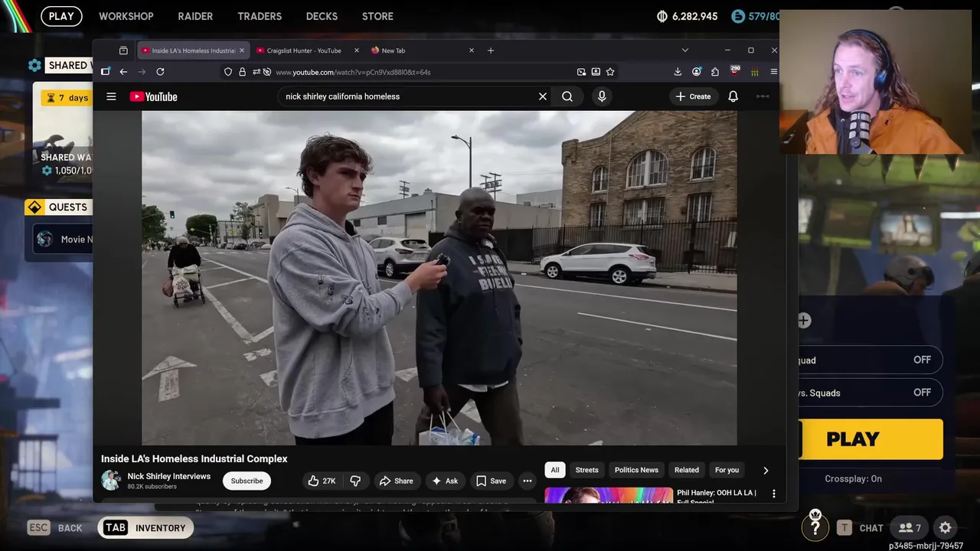Open the browser sidebar toggle
The width and height of the screenshot is (980, 551).
coord(106,72)
